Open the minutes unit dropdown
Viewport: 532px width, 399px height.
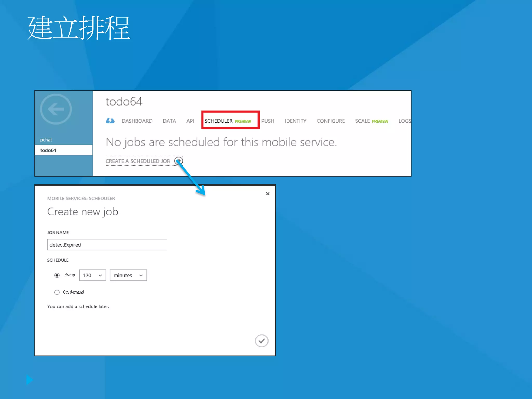pyautogui.click(x=128, y=275)
